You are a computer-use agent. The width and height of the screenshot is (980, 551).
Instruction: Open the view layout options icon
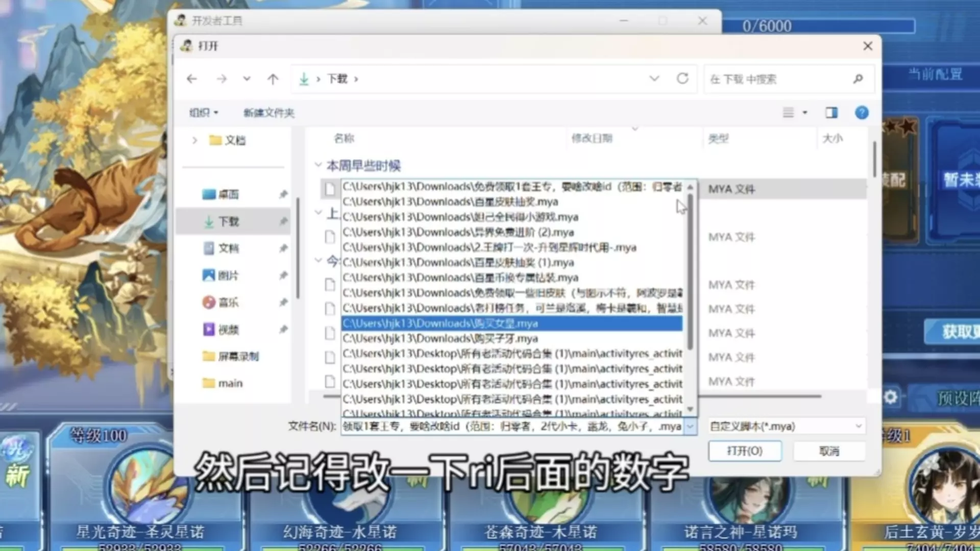point(789,113)
